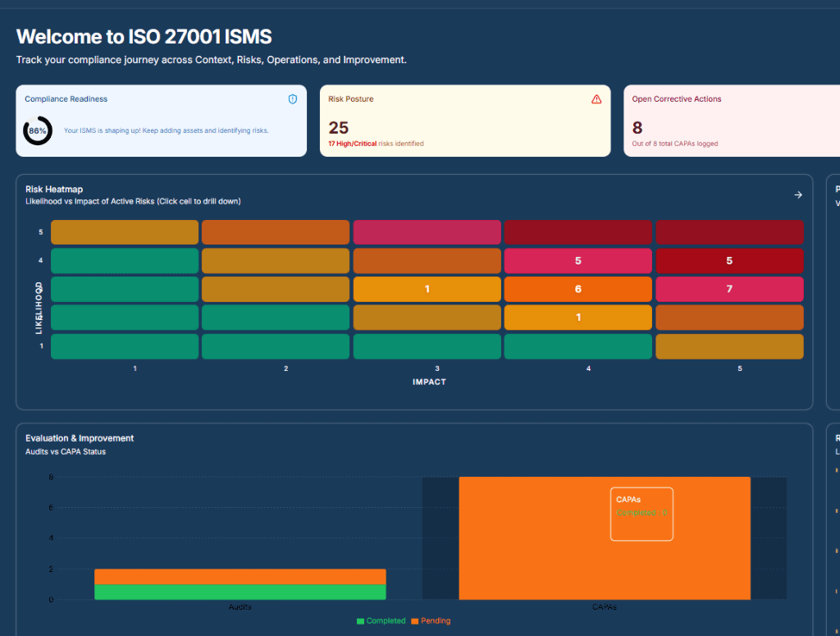The width and height of the screenshot is (840, 636).
Task: Open the Compliance Readiness card title
Action: (66, 99)
